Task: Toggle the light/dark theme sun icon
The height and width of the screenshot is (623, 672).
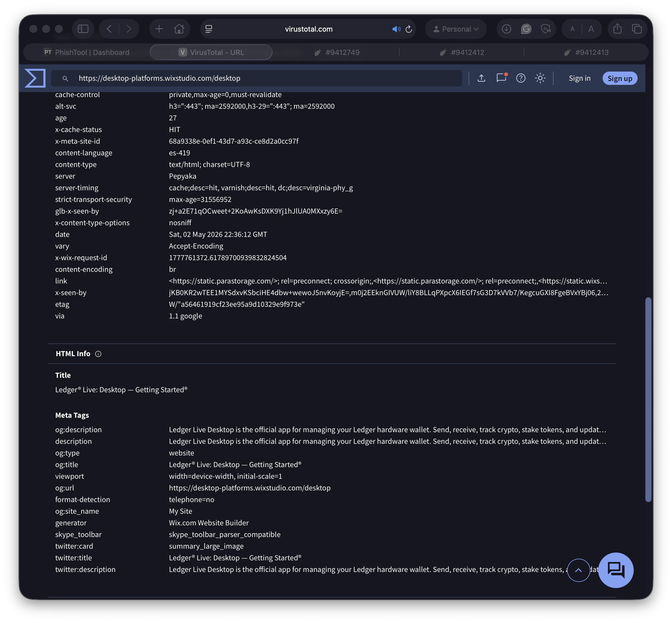Action: pyautogui.click(x=540, y=78)
